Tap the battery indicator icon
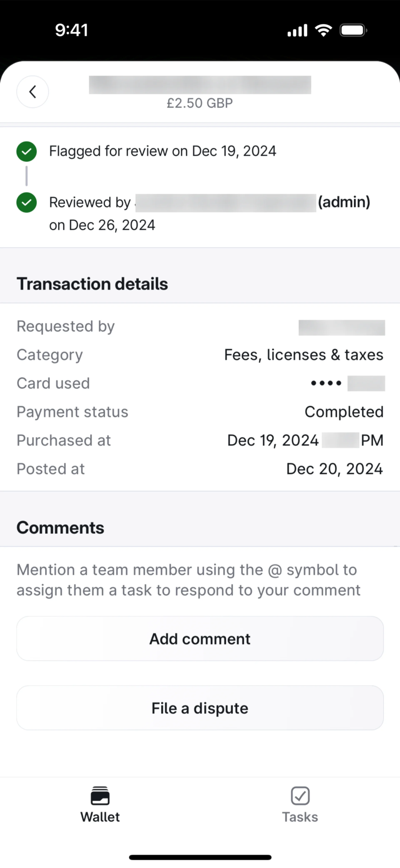The image size is (400, 868). pos(353,30)
